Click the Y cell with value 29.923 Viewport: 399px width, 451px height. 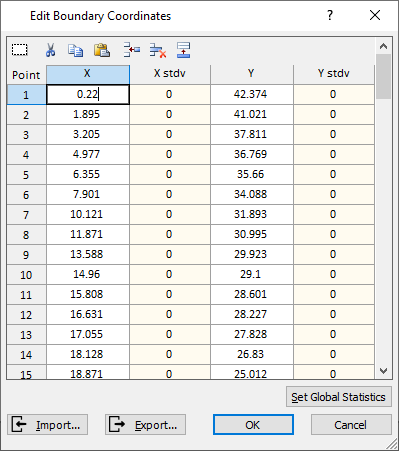tap(252, 254)
